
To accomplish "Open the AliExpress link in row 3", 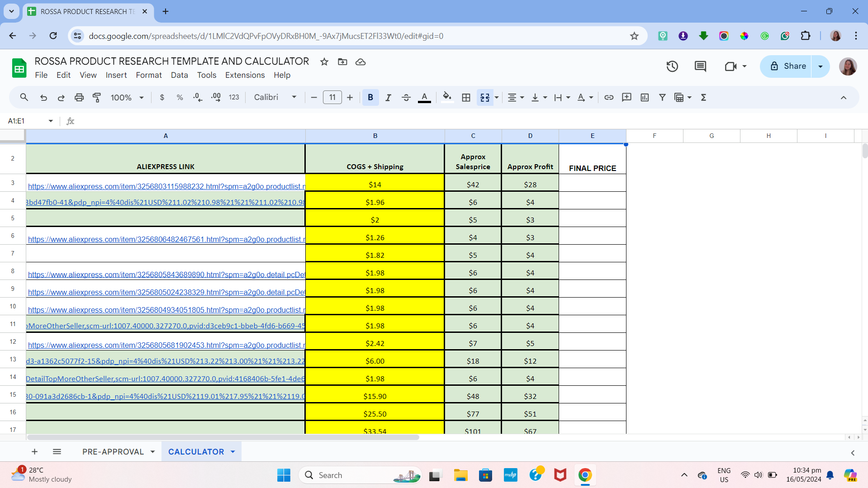I will click(x=166, y=186).
